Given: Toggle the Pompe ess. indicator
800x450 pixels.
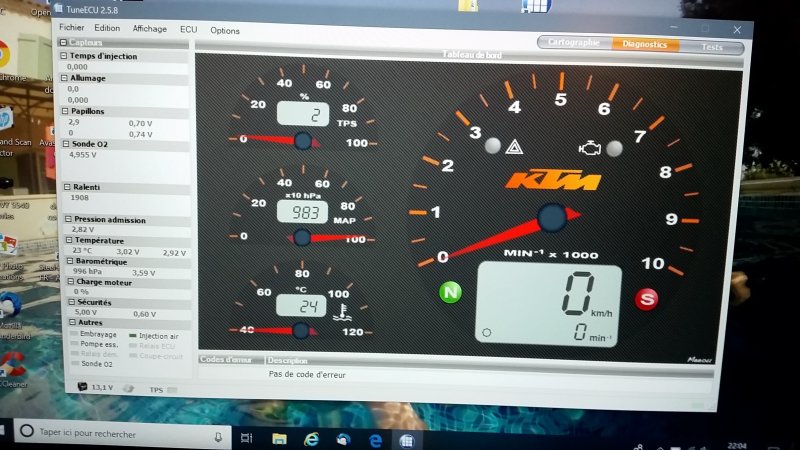Looking at the screenshot, I should coord(74,344).
